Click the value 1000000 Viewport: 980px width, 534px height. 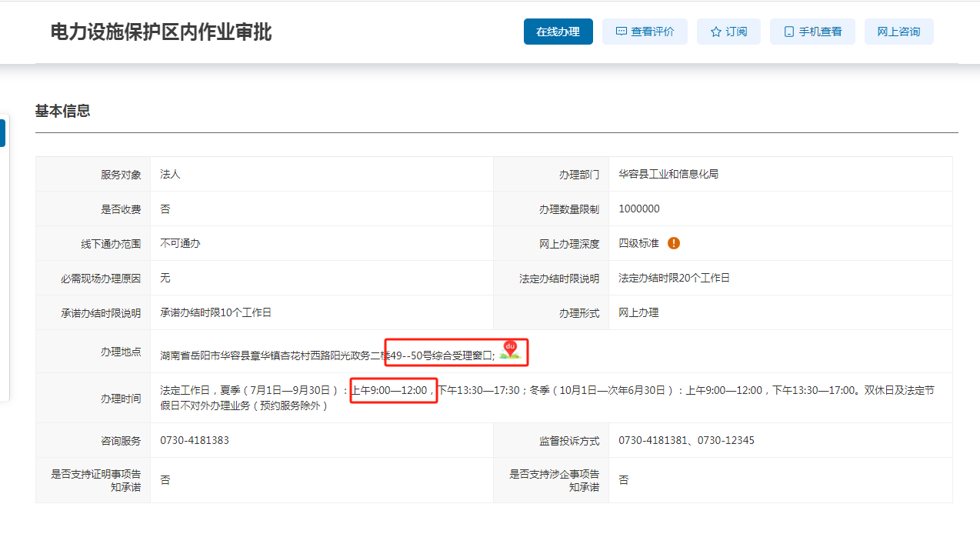(638, 209)
